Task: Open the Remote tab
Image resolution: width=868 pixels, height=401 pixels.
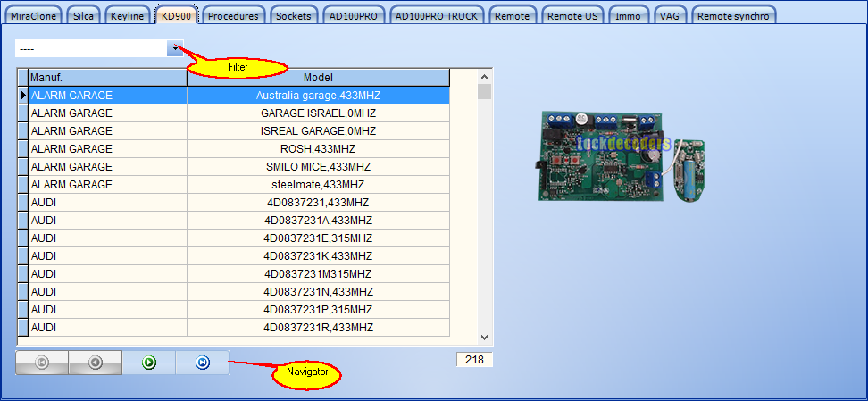Action: coord(512,16)
